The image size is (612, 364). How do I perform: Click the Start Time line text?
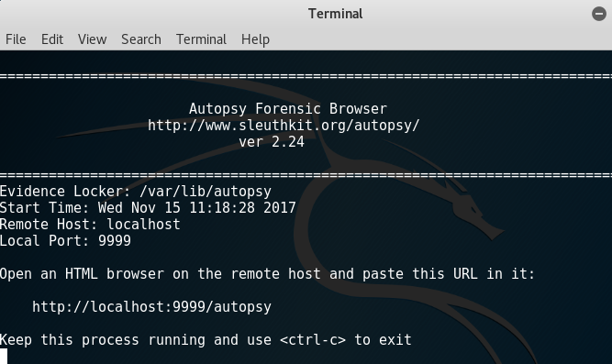(148, 208)
